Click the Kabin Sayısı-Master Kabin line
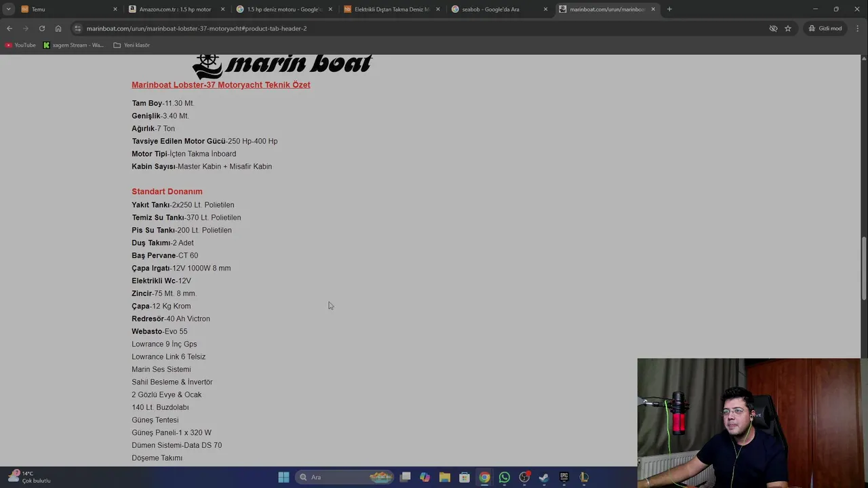Screen dimensions: 868x488 (x=201, y=167)
